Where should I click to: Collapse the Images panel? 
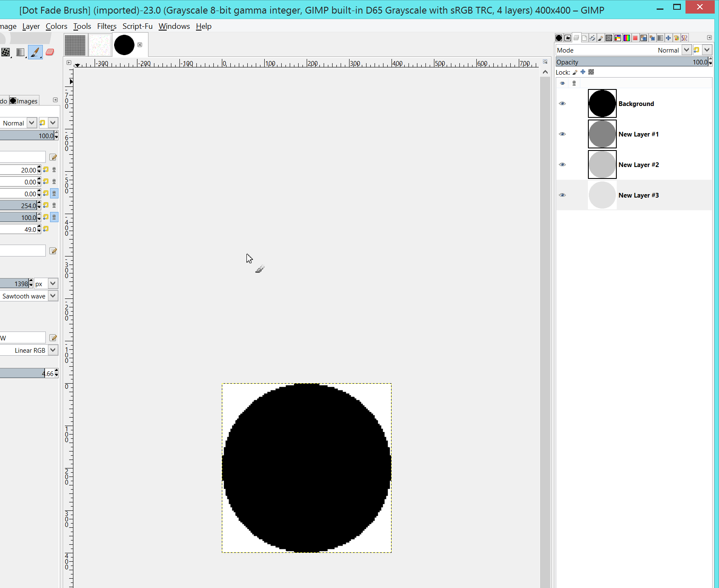click(x=55, y=100)
